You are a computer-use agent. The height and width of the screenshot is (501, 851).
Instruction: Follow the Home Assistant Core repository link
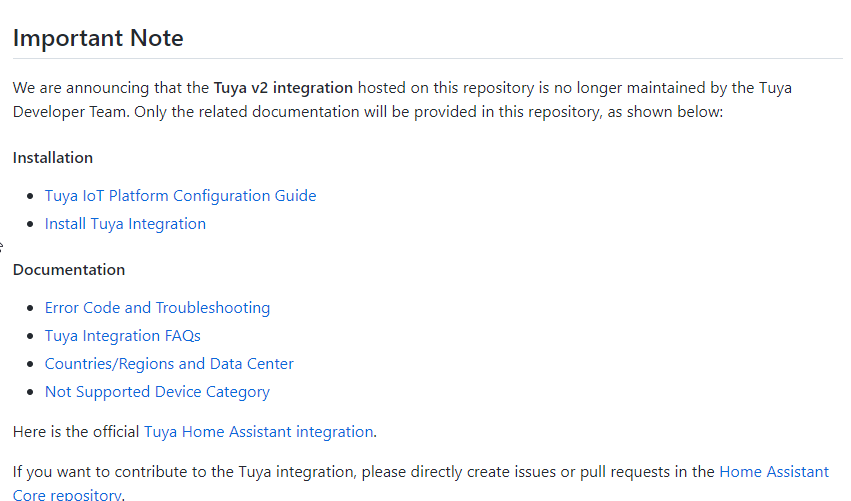(x=774, y=472)
